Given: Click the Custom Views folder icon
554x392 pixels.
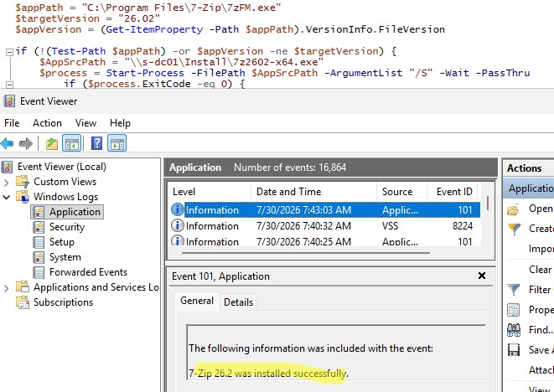Looking at the screenshot, I should [x=23, y=182].
